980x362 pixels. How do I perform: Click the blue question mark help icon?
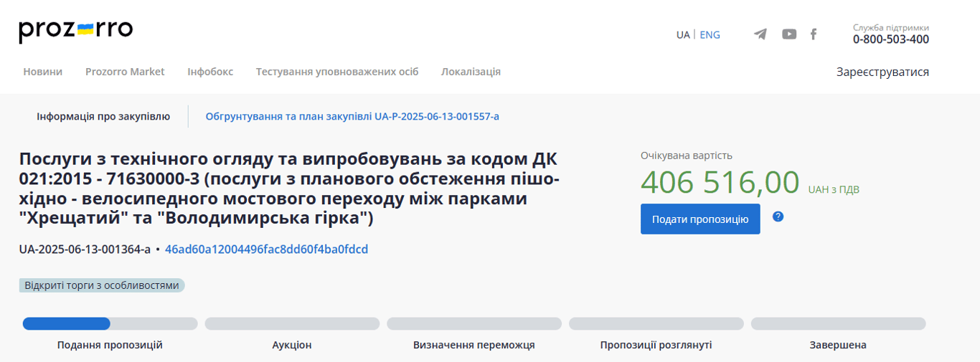pos(778,216)
